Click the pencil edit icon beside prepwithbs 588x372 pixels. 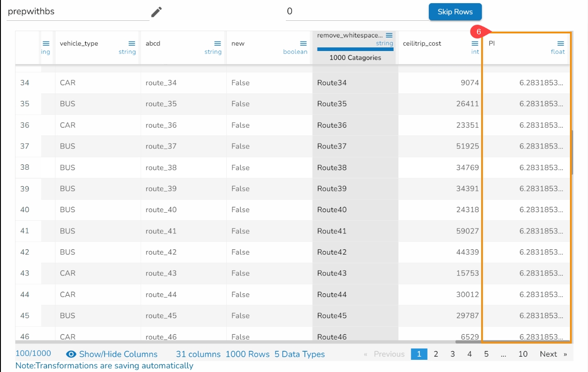156,12
